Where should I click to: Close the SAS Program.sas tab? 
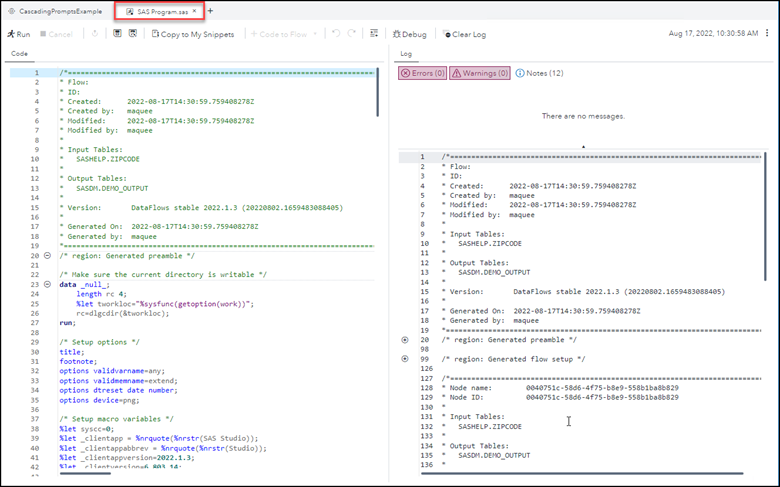click(194, 11)
